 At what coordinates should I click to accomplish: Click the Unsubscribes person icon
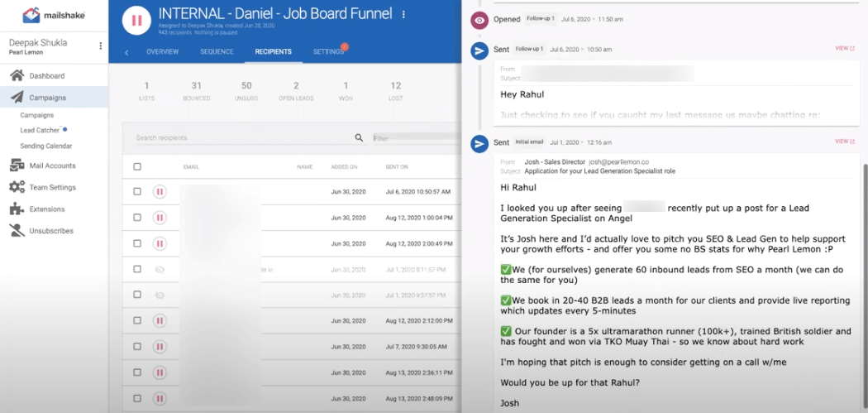pos(17,231)
